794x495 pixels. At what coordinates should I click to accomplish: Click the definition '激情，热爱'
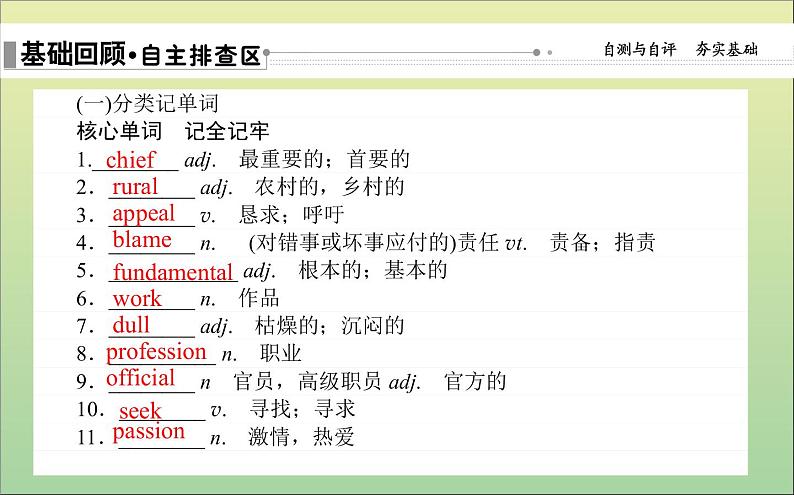(301, 437)
